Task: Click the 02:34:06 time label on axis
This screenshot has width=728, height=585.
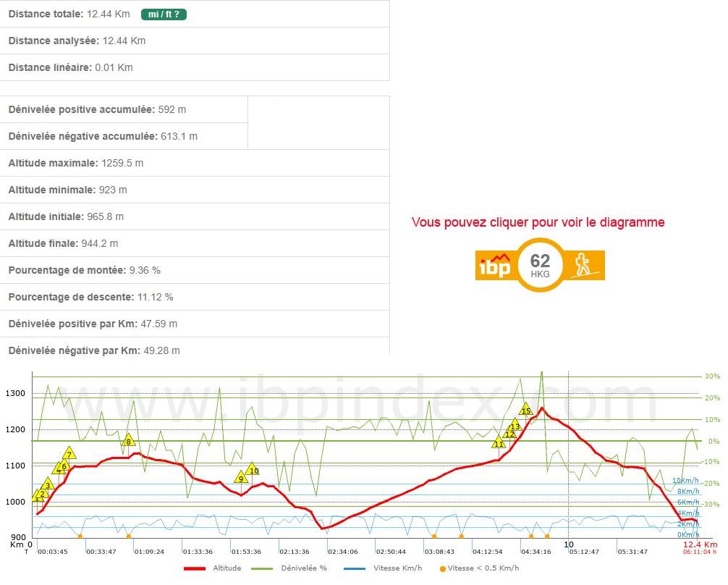Action: point(340,551)
